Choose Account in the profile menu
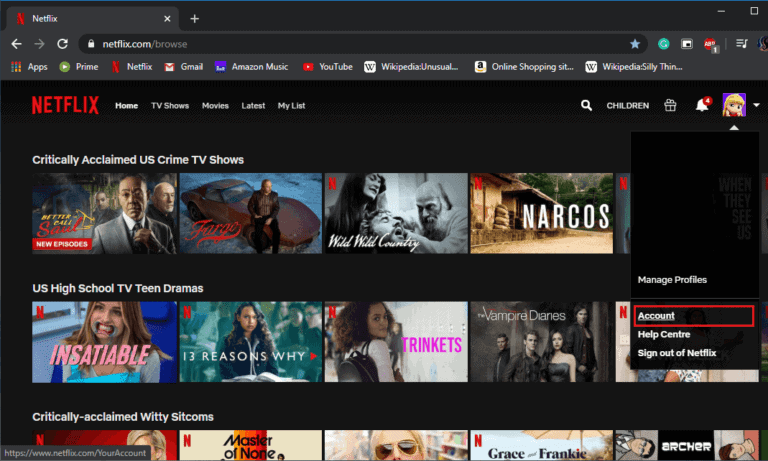768x461 pixels. [x=656, y=316]
